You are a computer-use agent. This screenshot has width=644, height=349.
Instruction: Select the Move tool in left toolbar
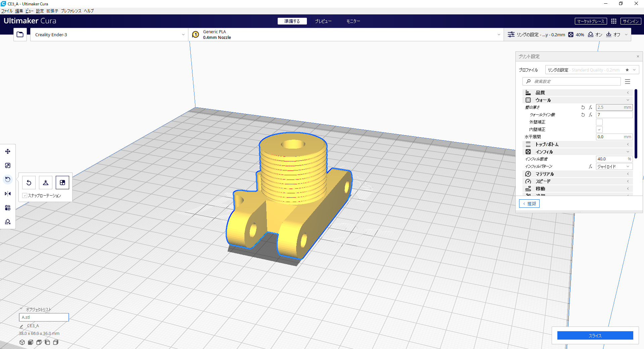tap(8, 151)
